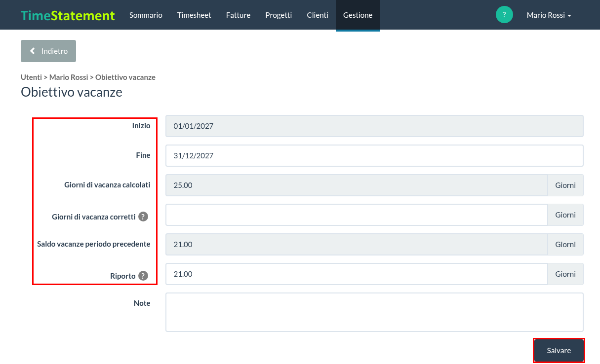Click the Giorni di vacanza calcolati field
The height and width of the screenshot is (364, 600).
[357, 185]
